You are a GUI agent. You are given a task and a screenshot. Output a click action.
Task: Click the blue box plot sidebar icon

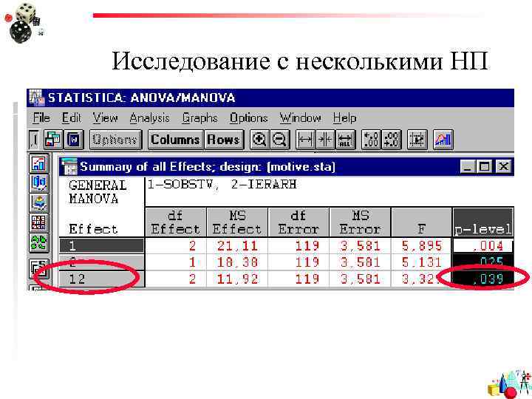pos(39,183)
